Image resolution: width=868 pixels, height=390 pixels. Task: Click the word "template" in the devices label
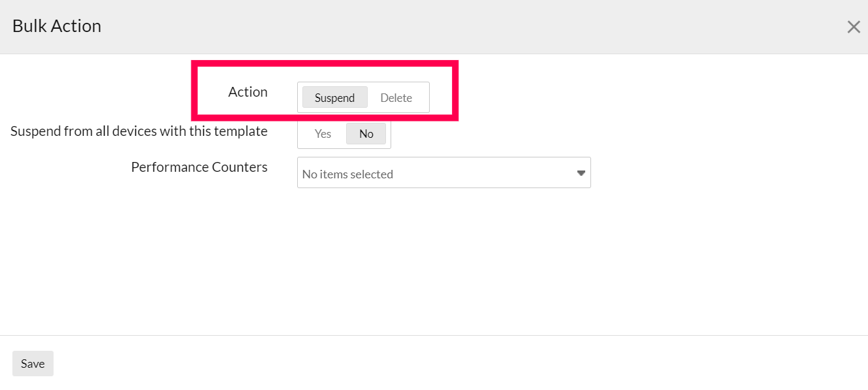pyautogui.click(x=242, y=131)
